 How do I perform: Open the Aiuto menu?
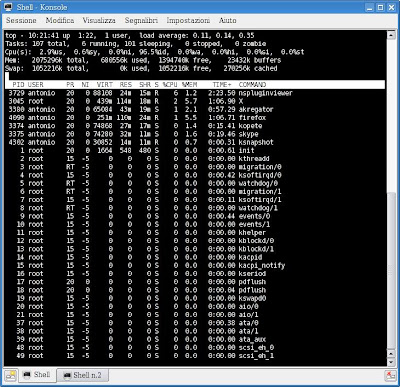pos(228,20)
